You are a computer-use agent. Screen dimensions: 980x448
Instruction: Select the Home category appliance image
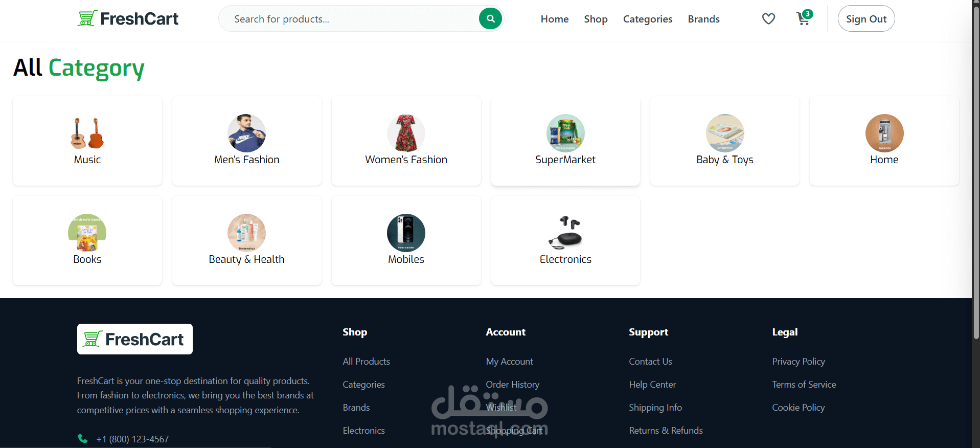pyautogui.click(x=884, y=133)
